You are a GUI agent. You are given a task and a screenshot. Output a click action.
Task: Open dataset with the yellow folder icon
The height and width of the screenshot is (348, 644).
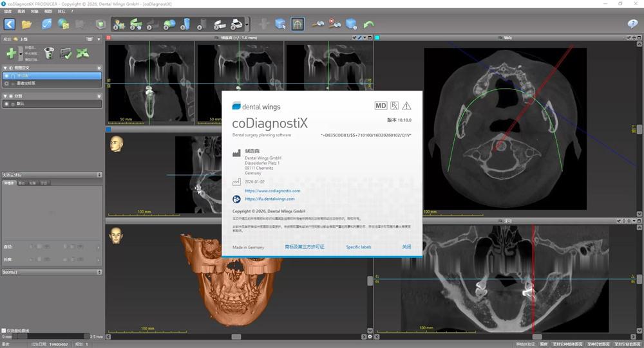[26, 24]
